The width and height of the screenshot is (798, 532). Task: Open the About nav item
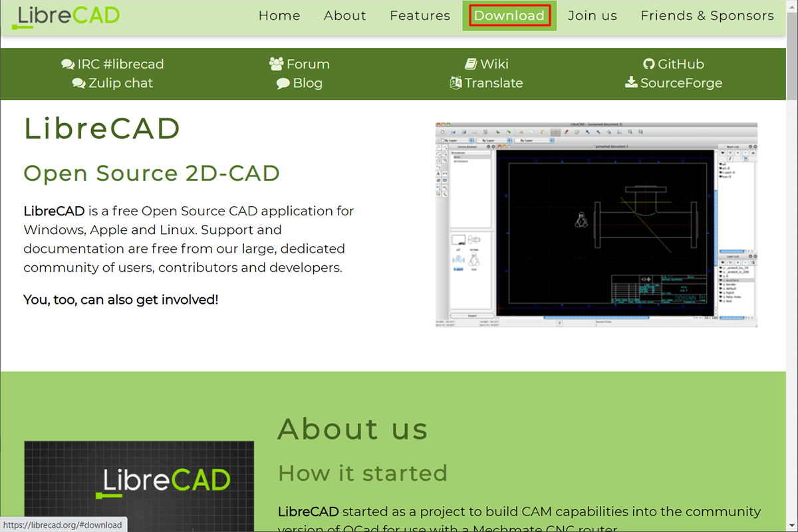(345, 15)
